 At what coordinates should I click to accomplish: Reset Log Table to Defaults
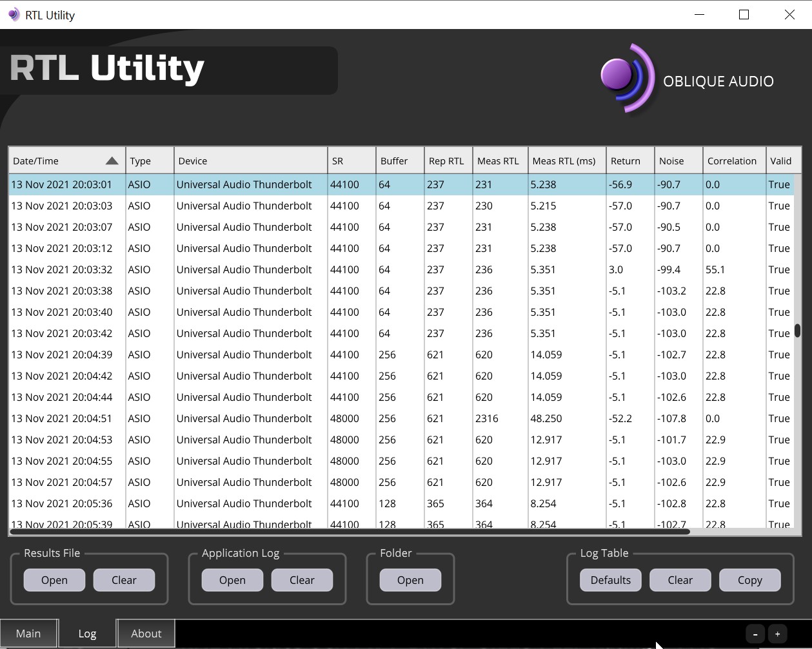tap(610, 580)
